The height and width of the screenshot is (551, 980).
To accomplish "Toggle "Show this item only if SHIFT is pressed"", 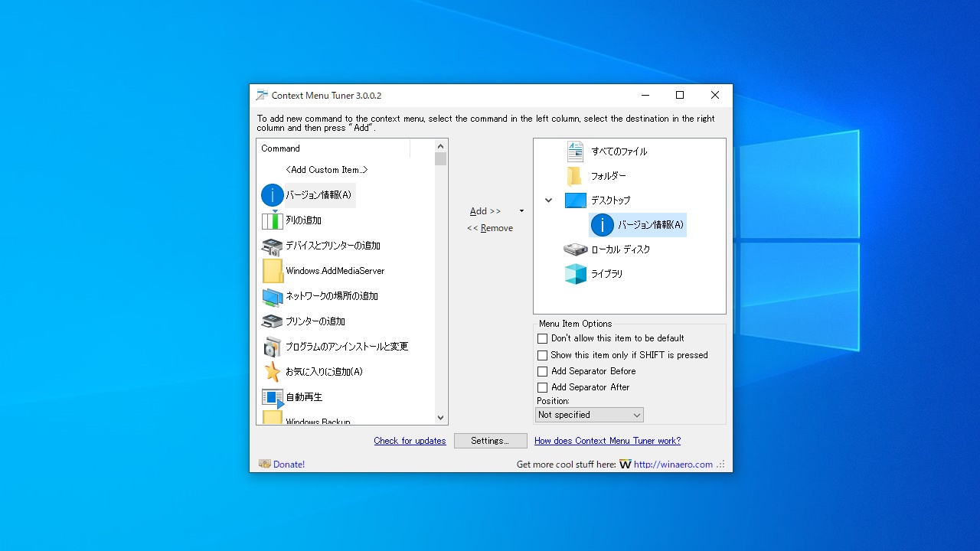I will pyautogui.click(x=542, y=355).
